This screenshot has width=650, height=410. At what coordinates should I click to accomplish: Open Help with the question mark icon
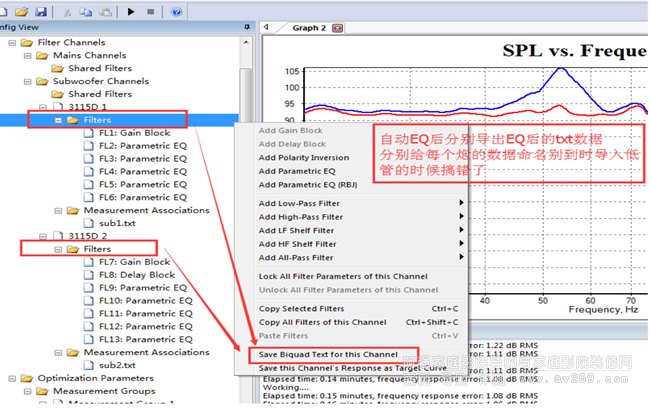pos(177,11)
